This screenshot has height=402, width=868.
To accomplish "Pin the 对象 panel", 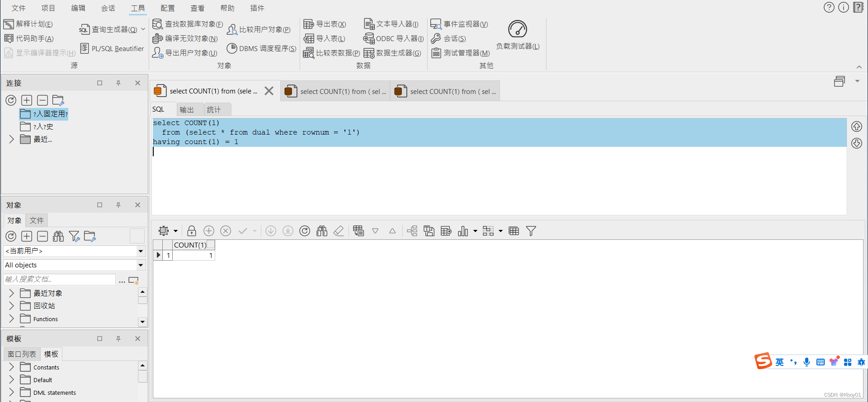I will click(x=118, y=205).
